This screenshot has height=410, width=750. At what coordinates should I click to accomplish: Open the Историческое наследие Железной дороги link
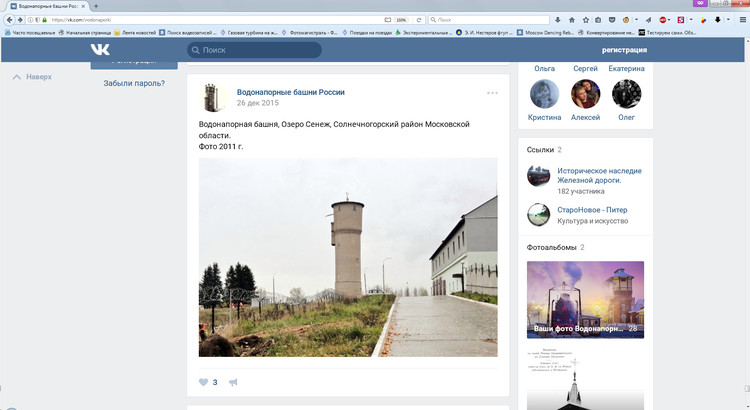[x=599, y=176]
